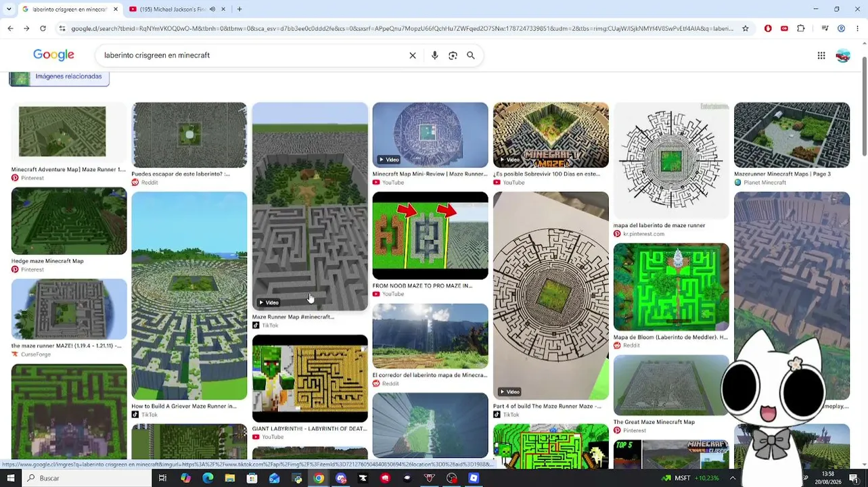Bookmark this page with the star
This screenshot has width=868, height=487.
coord(746,28)
